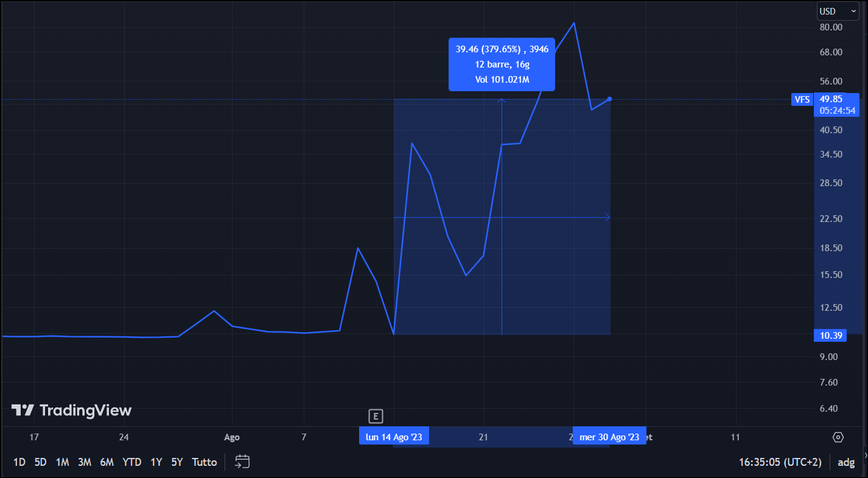Viewport: 868px width, 478px height.
Task: Click the 22.50 price scale value
Action: [831, 219]
